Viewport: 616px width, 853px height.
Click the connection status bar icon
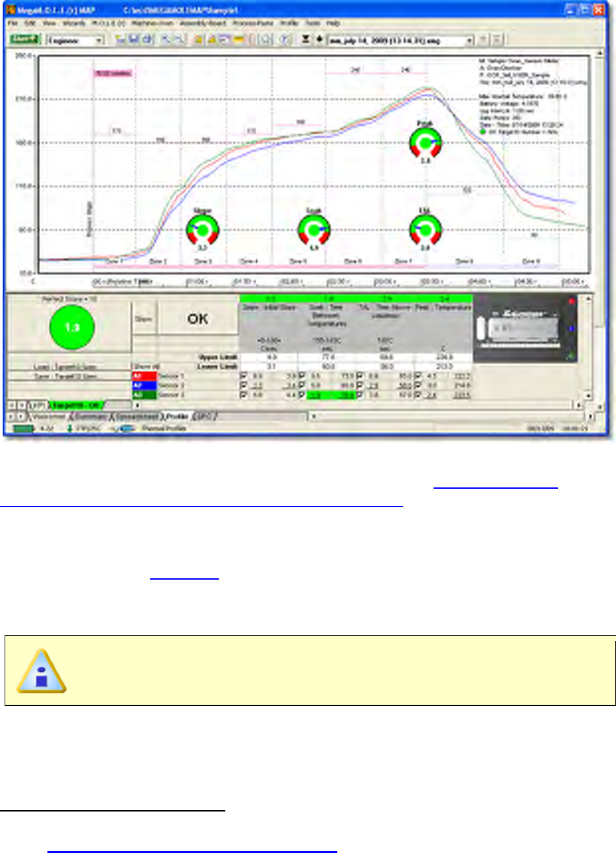point(122,428)
